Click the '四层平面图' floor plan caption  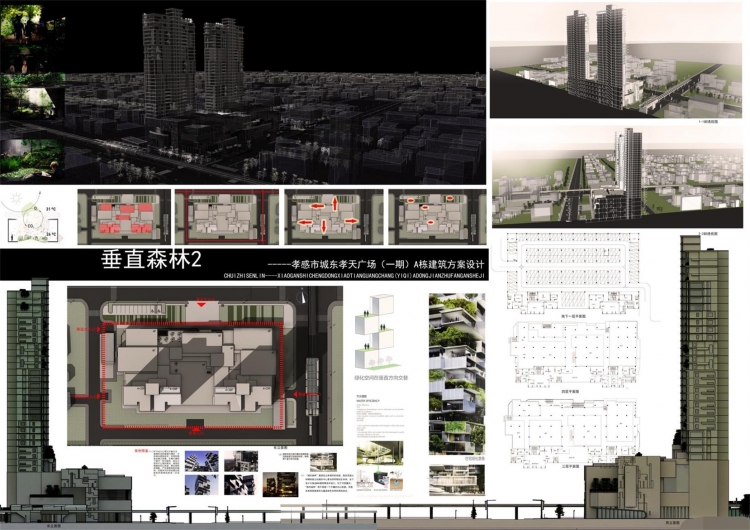coord(570,391)
